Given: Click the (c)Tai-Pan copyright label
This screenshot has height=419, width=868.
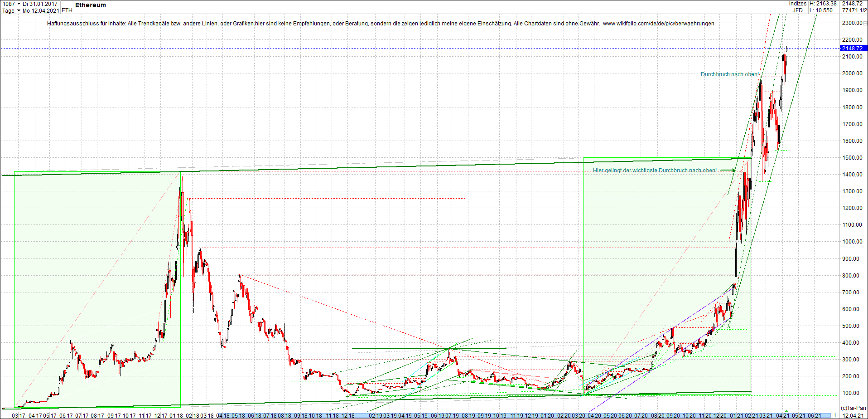Looking at the screenshot, I should pos(853,408).
